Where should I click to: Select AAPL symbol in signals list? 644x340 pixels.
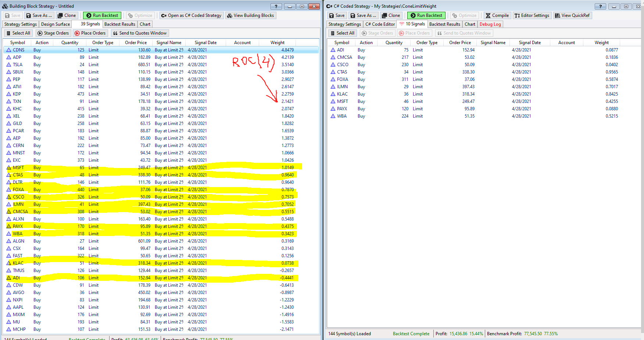click(x=18, y=307)
